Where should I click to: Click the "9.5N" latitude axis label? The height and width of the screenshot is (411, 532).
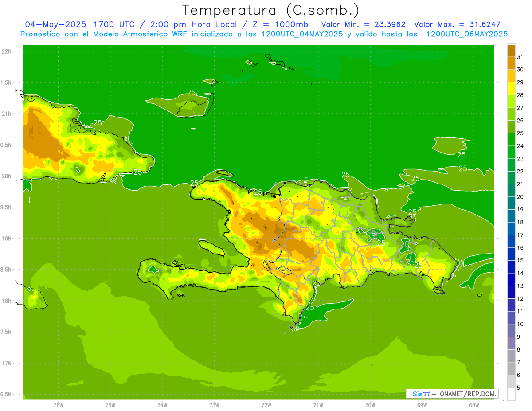coord(7,207)
